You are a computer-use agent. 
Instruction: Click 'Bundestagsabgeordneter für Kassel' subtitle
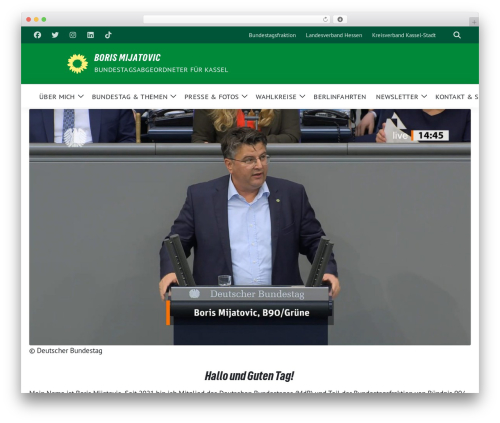161,70
